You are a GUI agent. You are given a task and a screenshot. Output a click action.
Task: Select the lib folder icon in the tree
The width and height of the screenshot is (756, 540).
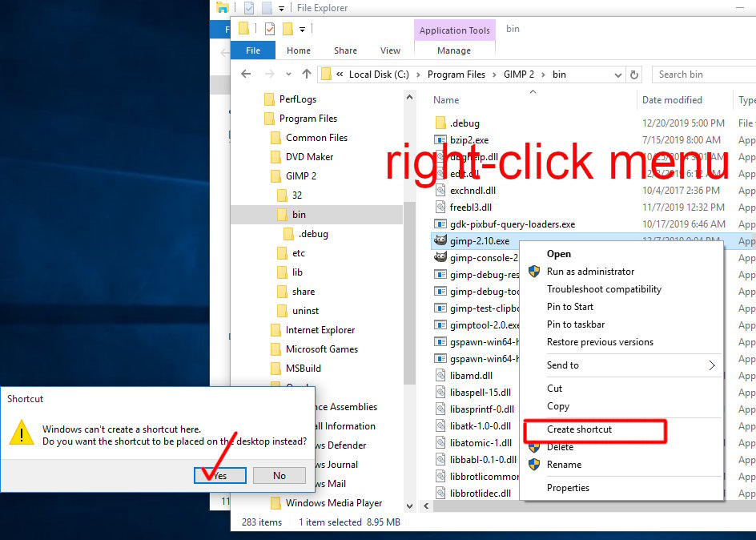(283, 272)
